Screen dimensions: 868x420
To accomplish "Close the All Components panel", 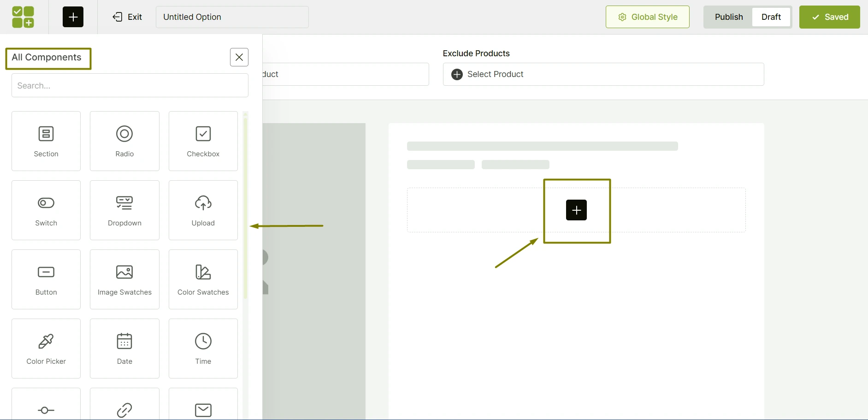I will click(x=239, y=57).
